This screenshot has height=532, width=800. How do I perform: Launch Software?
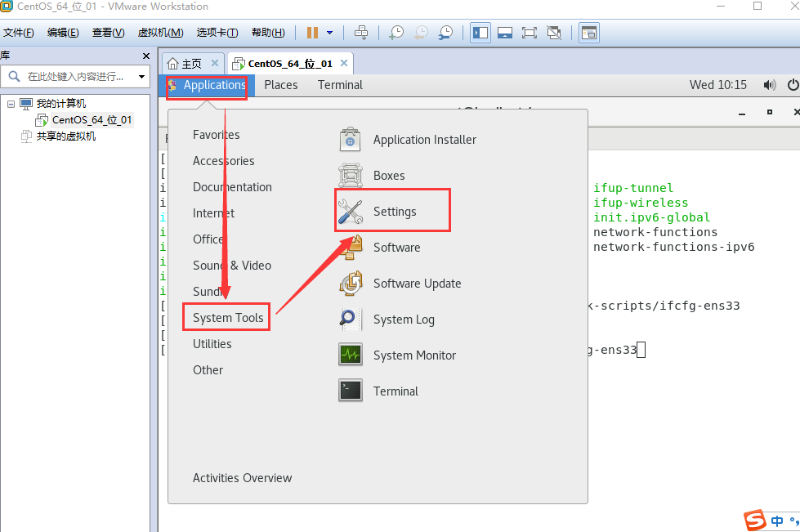point(379,248)
